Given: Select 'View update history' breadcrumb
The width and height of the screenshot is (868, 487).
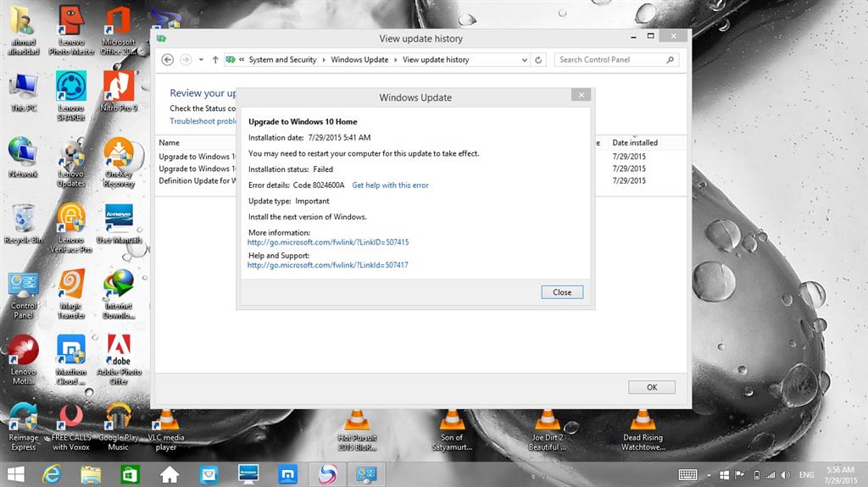Looking at the screenshot, I should (x=436, y=60).
